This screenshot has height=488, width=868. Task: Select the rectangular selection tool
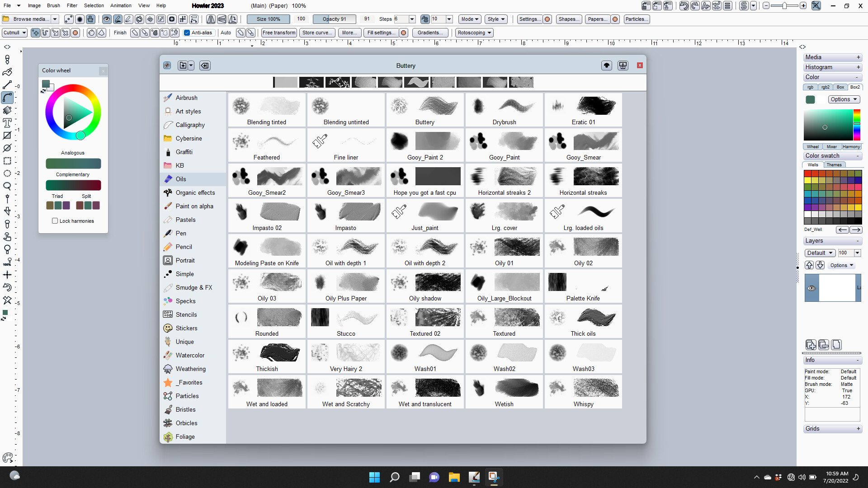pyautogui.click(x=7, y=160)
